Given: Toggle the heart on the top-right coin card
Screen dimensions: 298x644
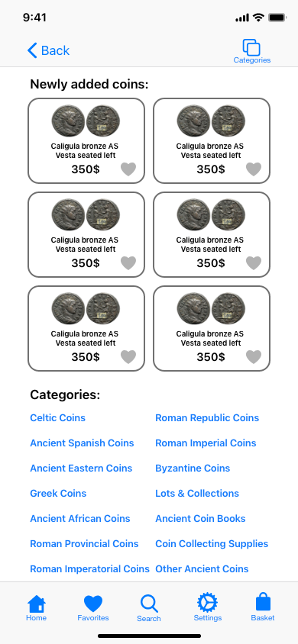Looking at the screenshot, I should [x=254, y=169].
